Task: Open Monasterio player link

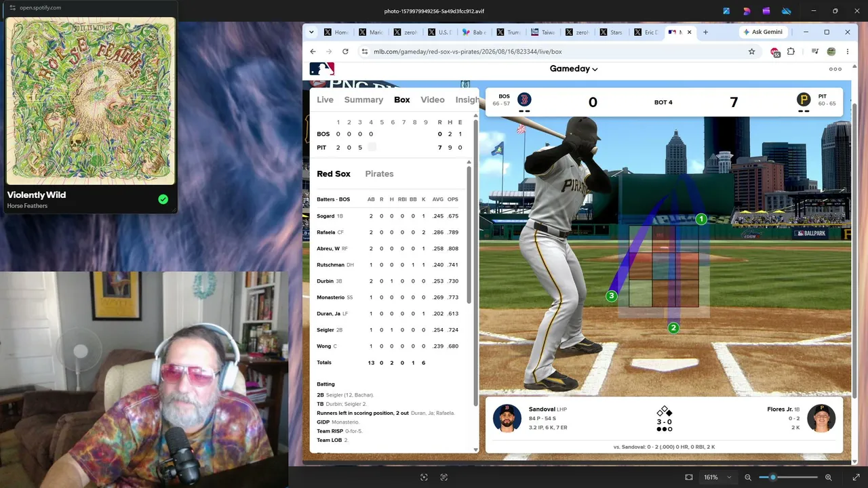Action: pyautogui.click(x=330, y=298)
